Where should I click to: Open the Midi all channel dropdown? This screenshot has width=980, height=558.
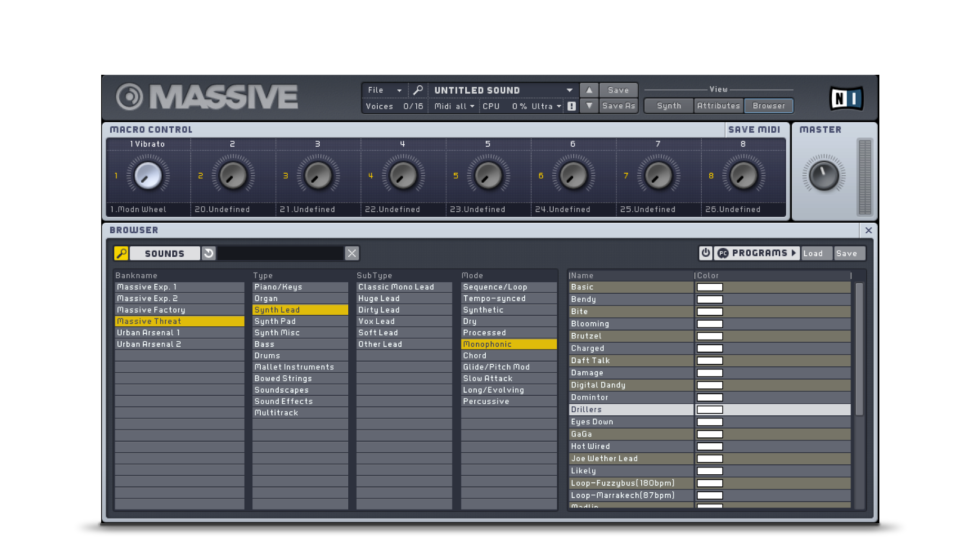(454, 106)
